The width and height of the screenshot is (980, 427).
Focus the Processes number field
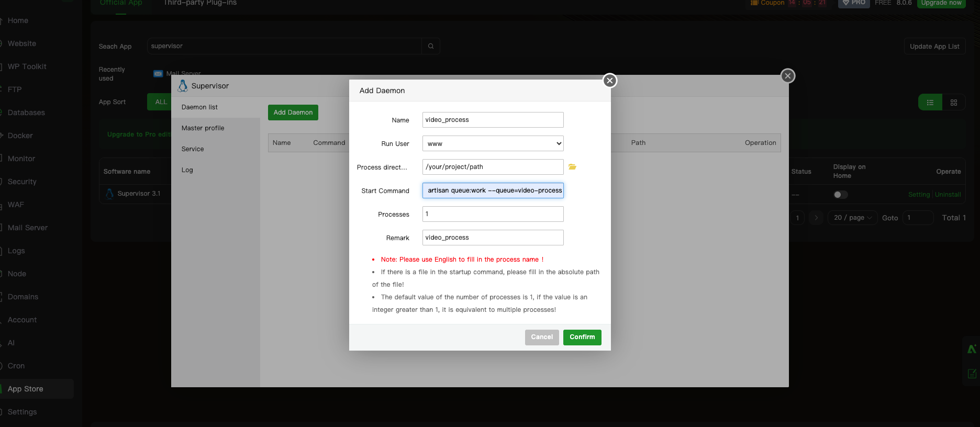(493, 214)
